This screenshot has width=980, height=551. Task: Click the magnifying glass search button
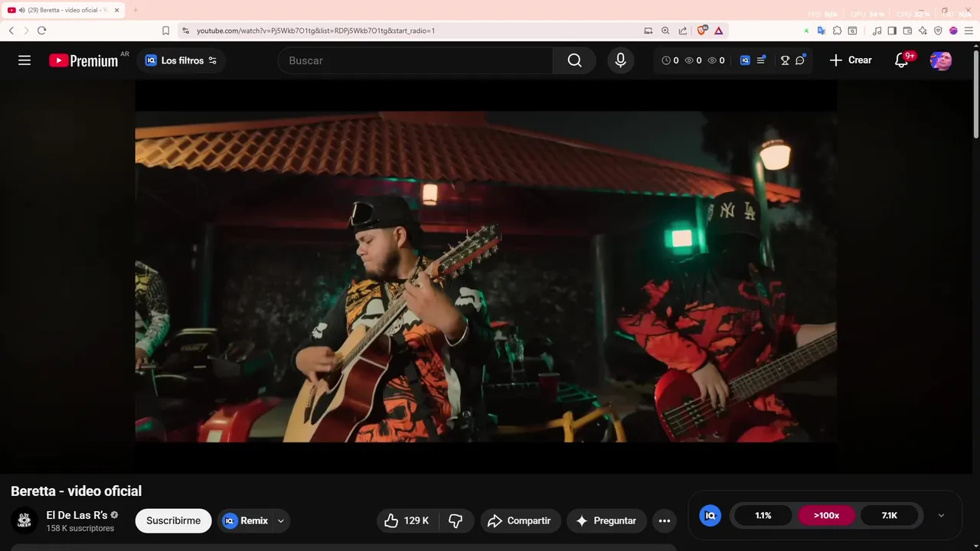click(x=574, y=60)
